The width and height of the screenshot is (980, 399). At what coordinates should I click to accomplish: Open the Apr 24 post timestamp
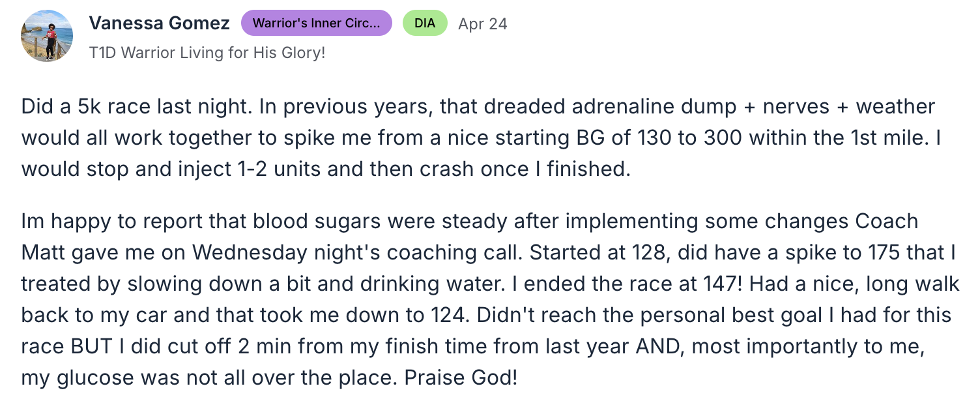pos(483,24)
